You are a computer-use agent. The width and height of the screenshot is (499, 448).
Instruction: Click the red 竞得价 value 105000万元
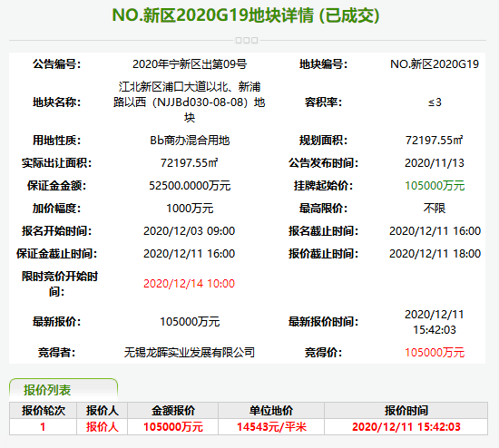[435, 353]
